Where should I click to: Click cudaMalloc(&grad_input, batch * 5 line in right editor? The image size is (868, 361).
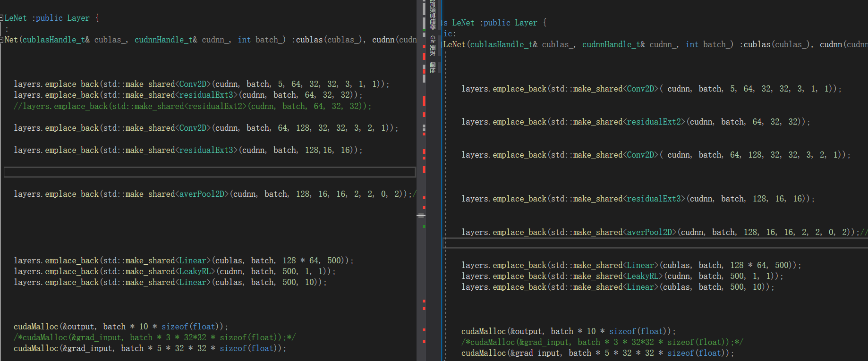[598, 353]
